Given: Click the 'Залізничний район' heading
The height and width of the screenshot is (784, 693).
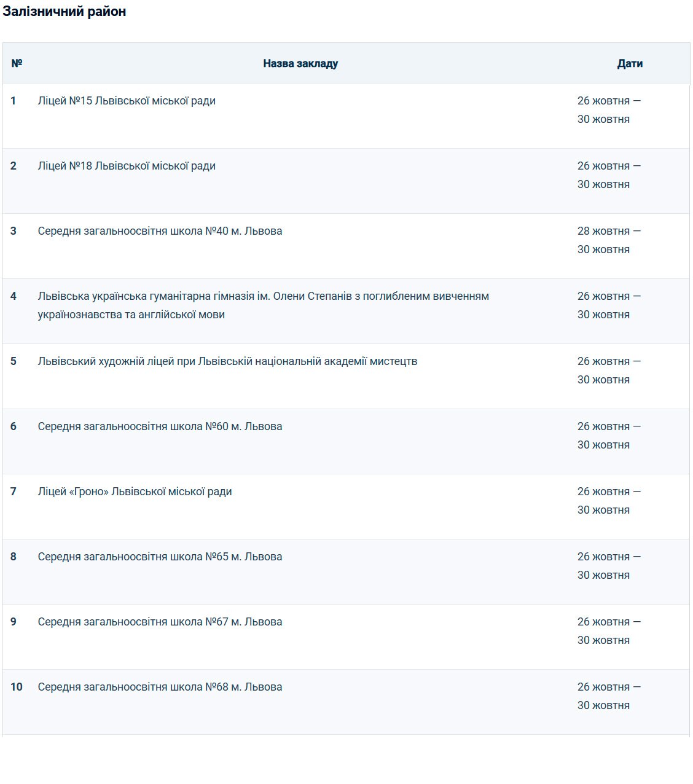Looking at the screenshot, I should [65, 12].
